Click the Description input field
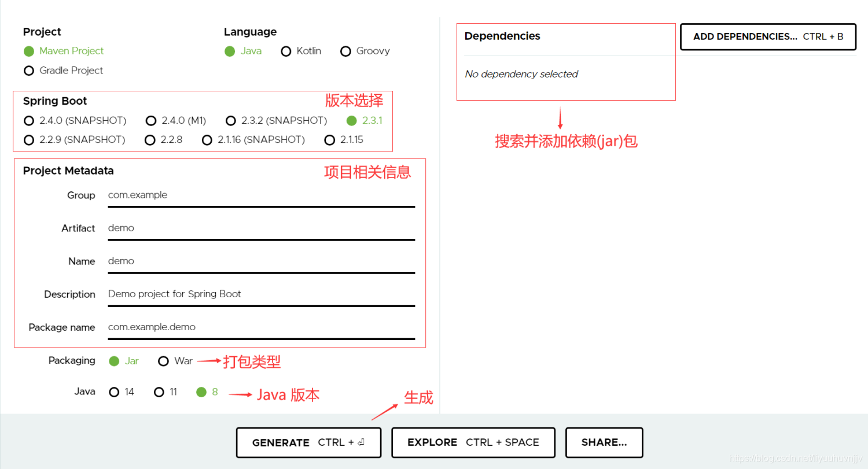Viewport: 868px width, 469px height. 262,295
